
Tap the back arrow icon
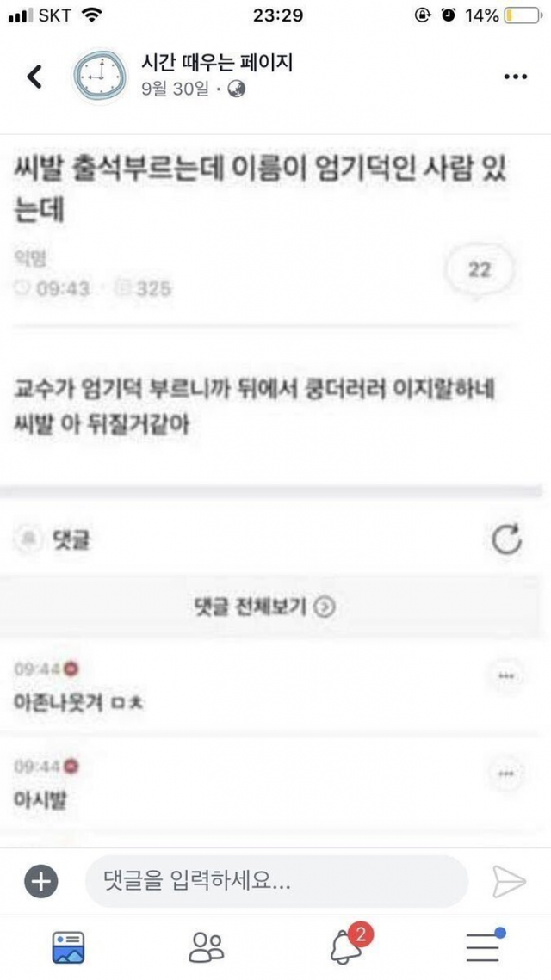35,77
